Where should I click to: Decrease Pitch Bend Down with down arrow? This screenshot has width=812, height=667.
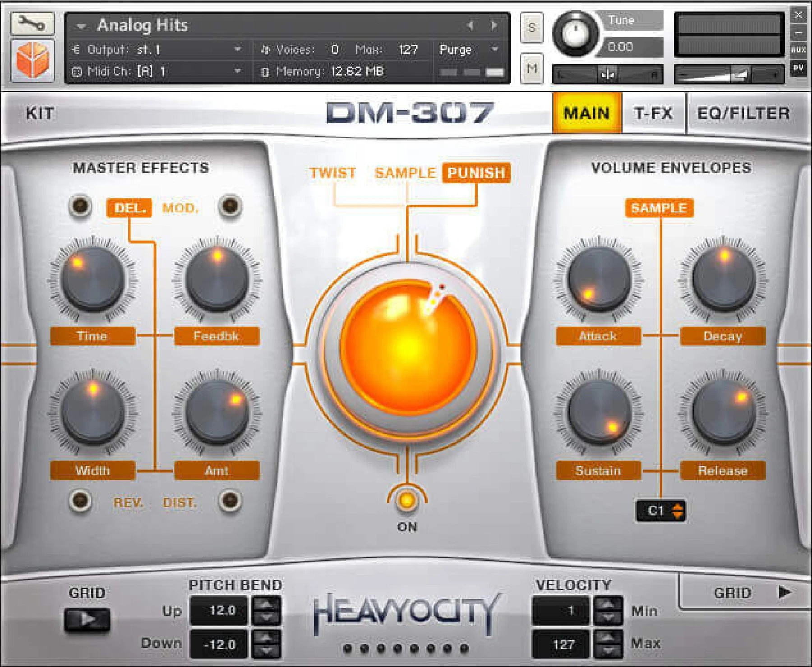pos(266,651)
